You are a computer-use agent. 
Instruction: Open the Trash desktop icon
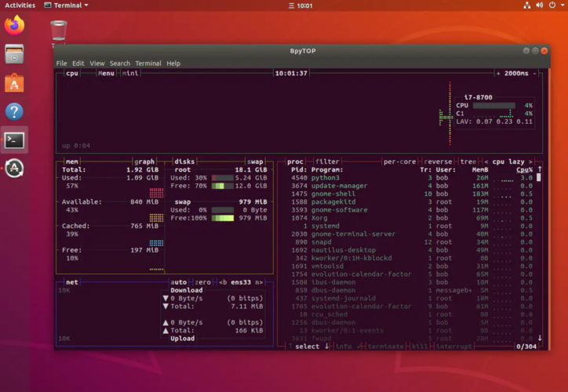pyautogui.click(x=58, y=31)
